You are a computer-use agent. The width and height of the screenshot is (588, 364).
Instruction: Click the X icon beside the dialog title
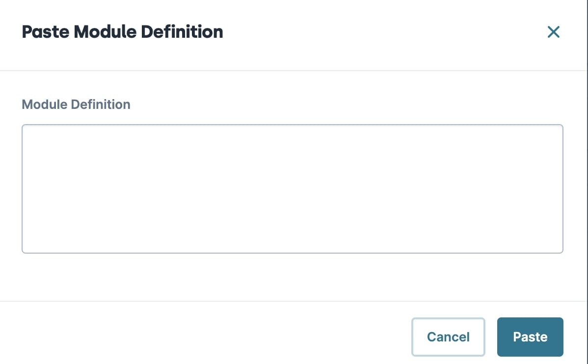tap(553, 32)
